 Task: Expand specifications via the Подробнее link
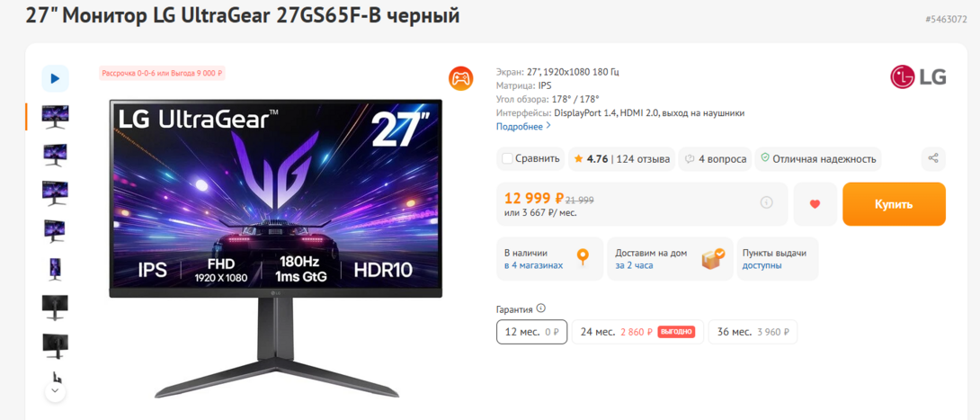523,126
